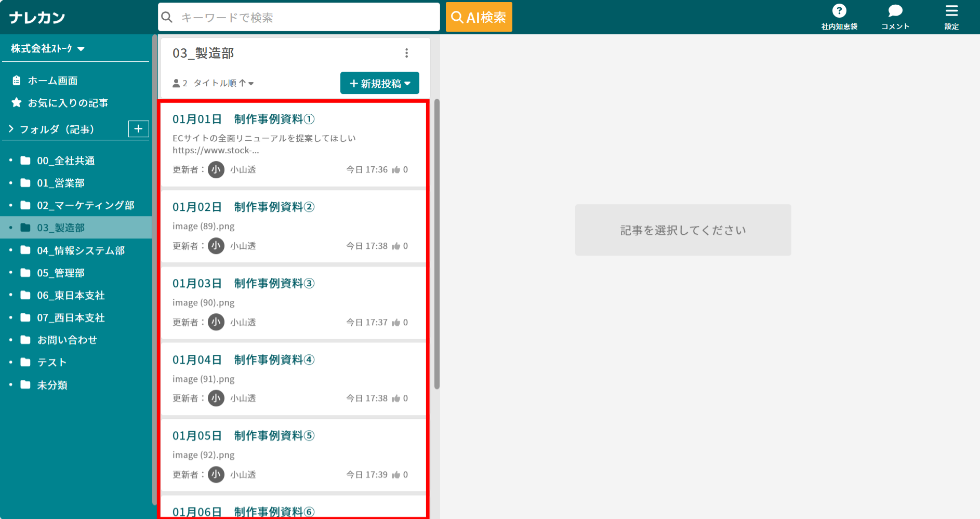Open 03_製造部 three-dot options menu
Image resolution: width=980 pixels, height=519 pixels.
point(407,52)
